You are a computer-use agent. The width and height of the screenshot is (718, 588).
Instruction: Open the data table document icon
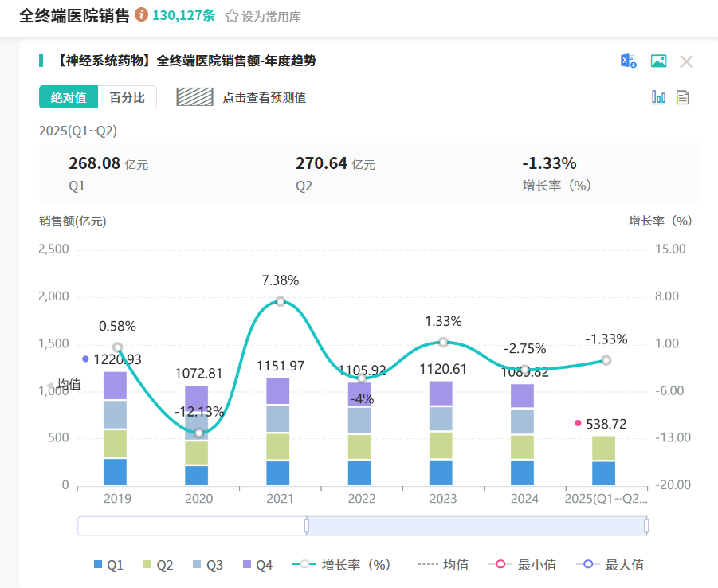point(682,97)
